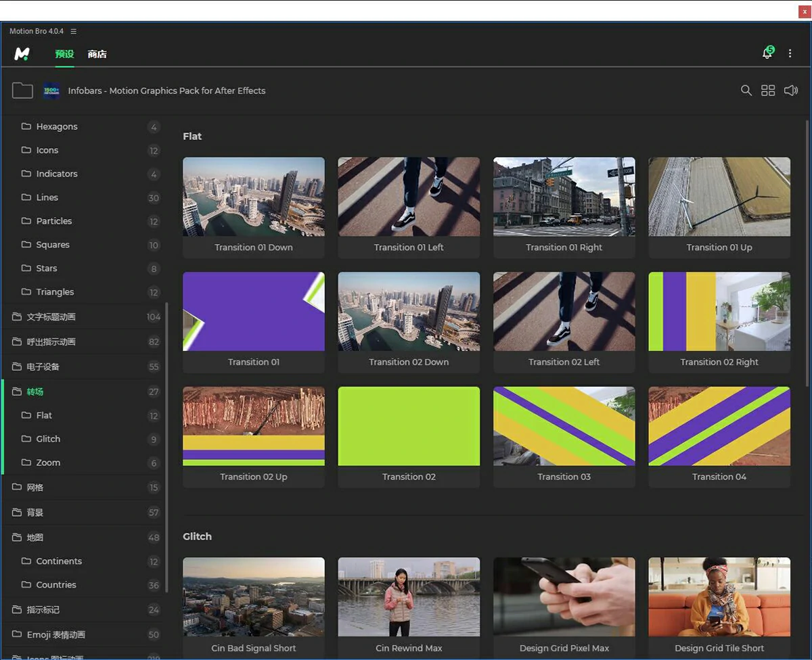Expand the 呼出指示动画 category
This screenshot has height=660, width=812.
point(83,342)
